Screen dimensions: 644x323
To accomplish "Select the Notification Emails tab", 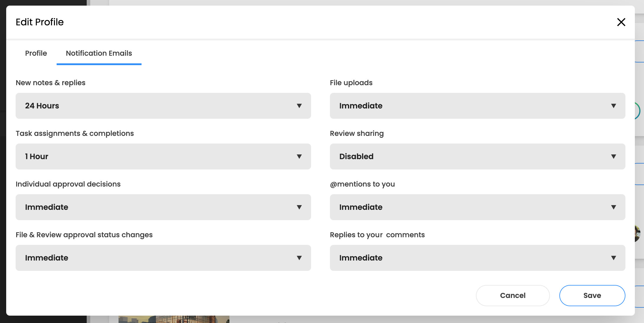I will [x=99, y=53].
